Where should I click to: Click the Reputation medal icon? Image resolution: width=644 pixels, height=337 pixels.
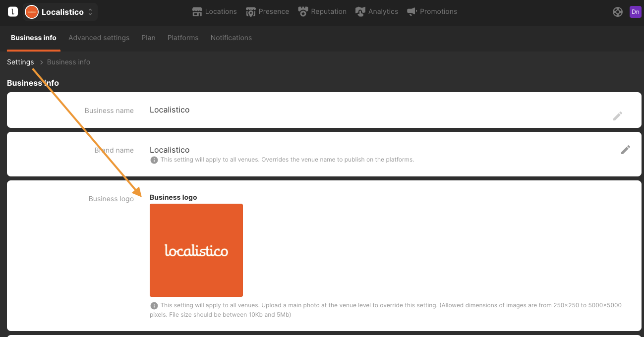(303, 11)
